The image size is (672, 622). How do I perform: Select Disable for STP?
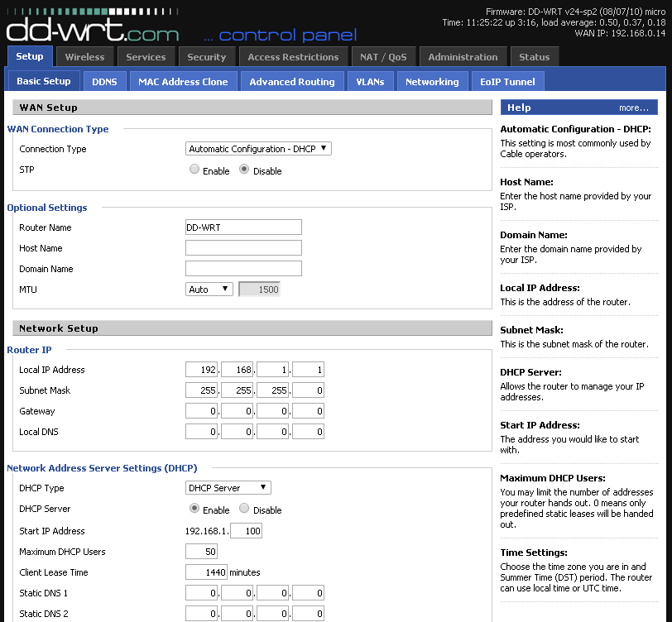(244, 170)
